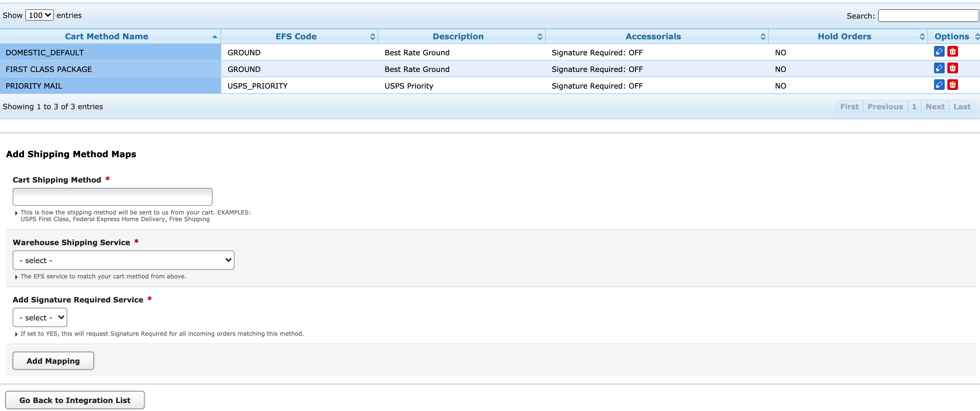Select page 1 in pagination
This screenshot has width=980, height=411.
coord(914,107)
